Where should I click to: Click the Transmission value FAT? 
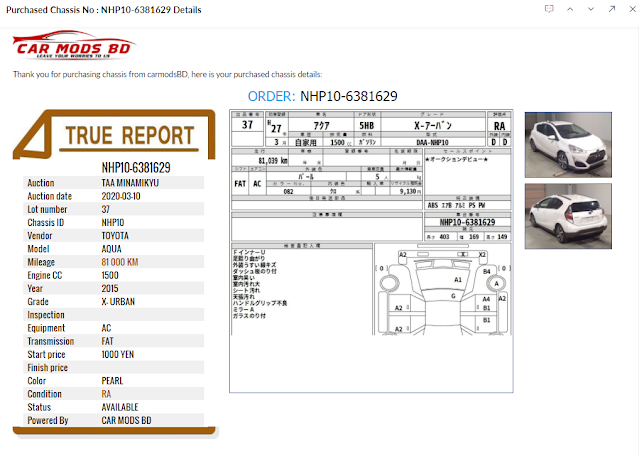point(108,341)
